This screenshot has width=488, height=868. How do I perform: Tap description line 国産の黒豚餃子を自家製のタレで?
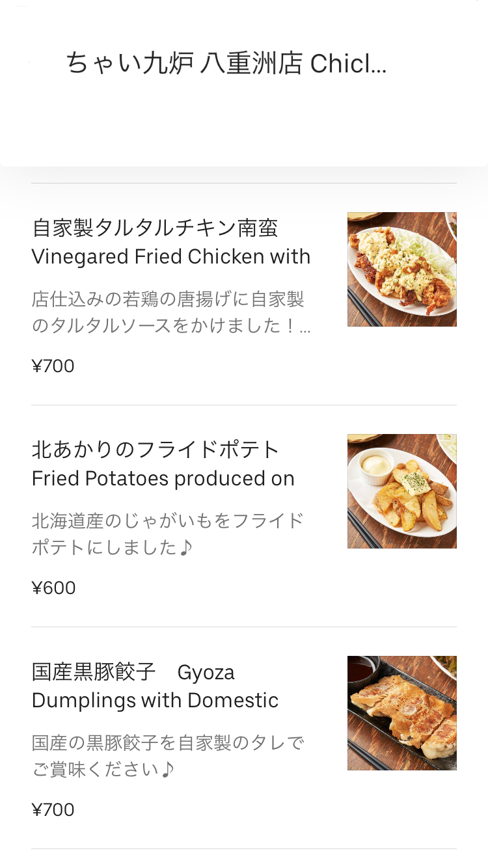click(x=168, y=743)
